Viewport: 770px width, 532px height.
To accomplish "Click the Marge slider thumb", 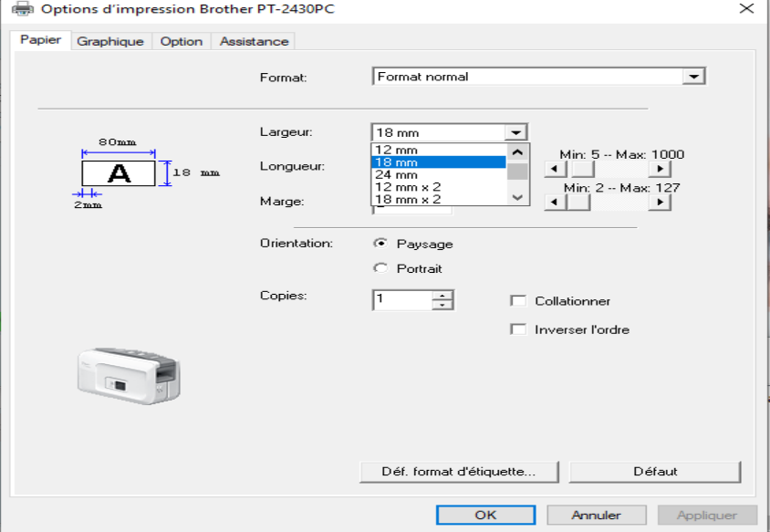I will click(x=578, y=202).
